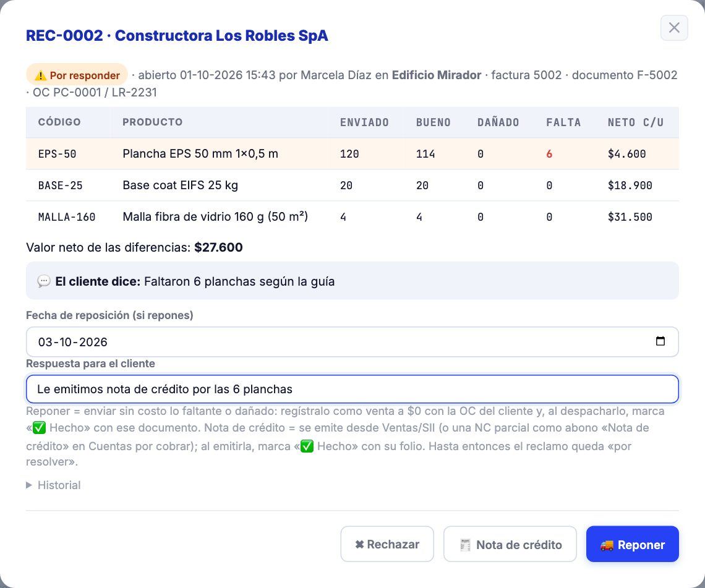The height and width of the screenshot is (588, 705).
Task: Expand the Historial section
Action: click(54, 485)
